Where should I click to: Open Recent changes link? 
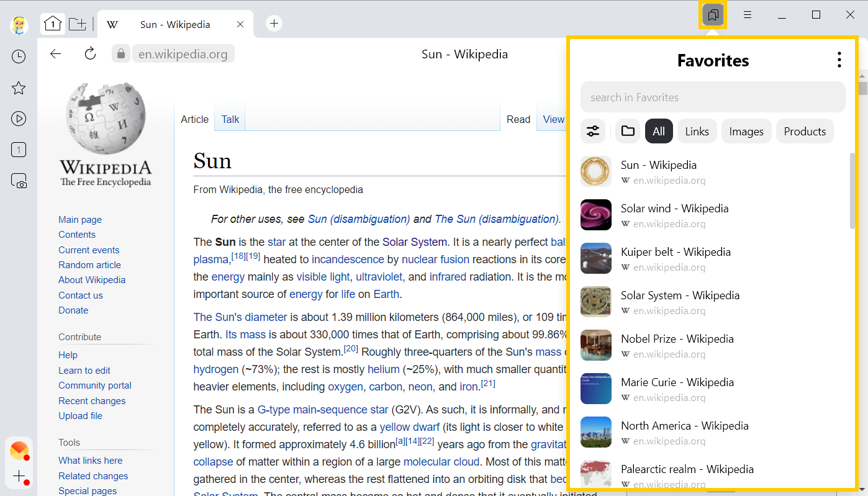pos(92,400)
